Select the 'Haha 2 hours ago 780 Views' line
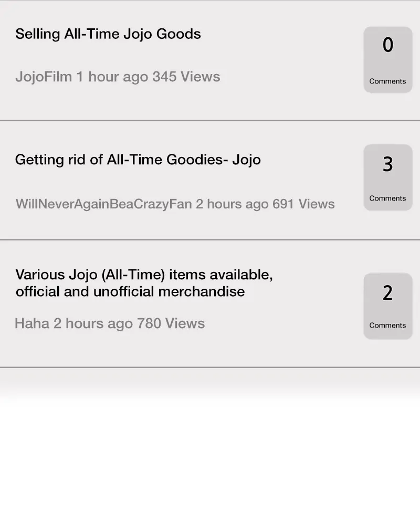420x525 pixels. pos(110,323)
